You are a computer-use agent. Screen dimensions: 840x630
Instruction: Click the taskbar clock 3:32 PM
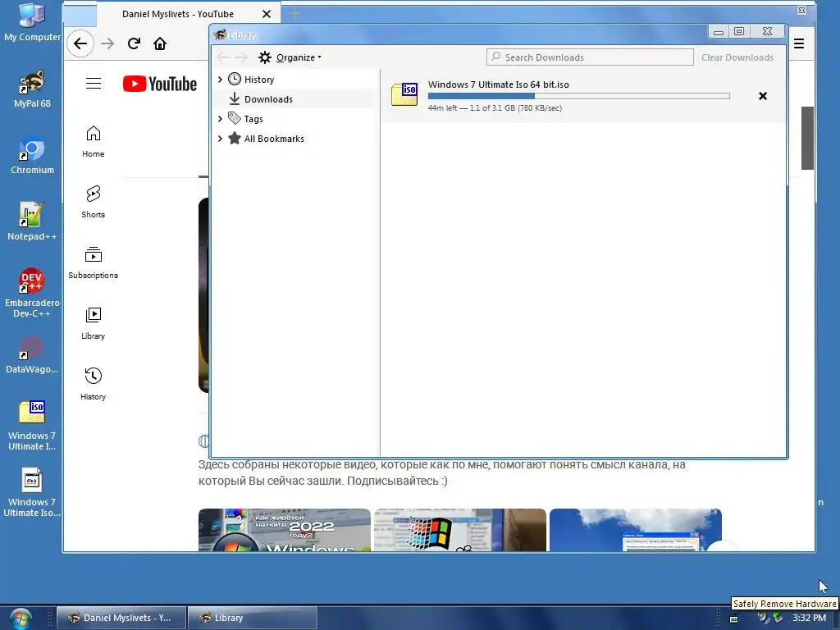click(x=809, y=619)
